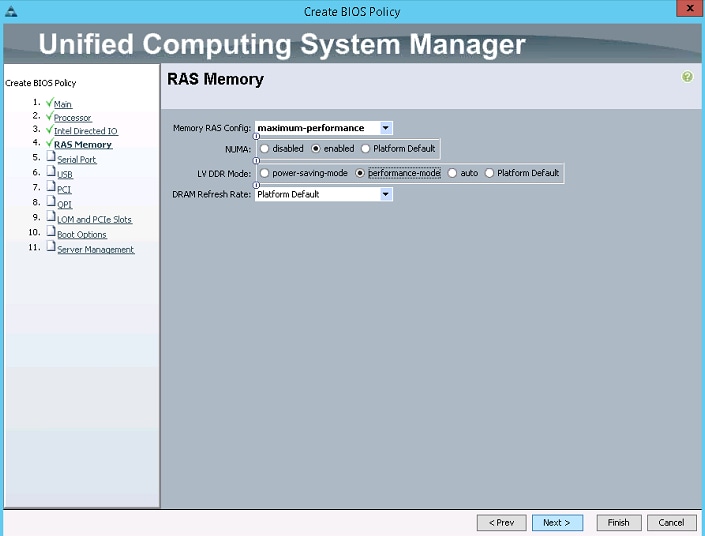This screenshot has width=705, height=536.
Task: Close the Create BIOS Policy window
Action: [690, 8]
